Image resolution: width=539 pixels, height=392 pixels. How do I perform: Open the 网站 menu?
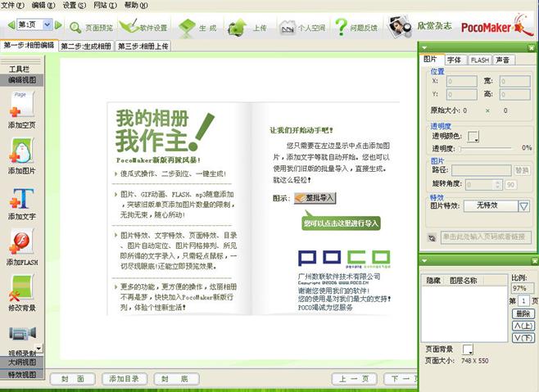click(x=105, y=5)
